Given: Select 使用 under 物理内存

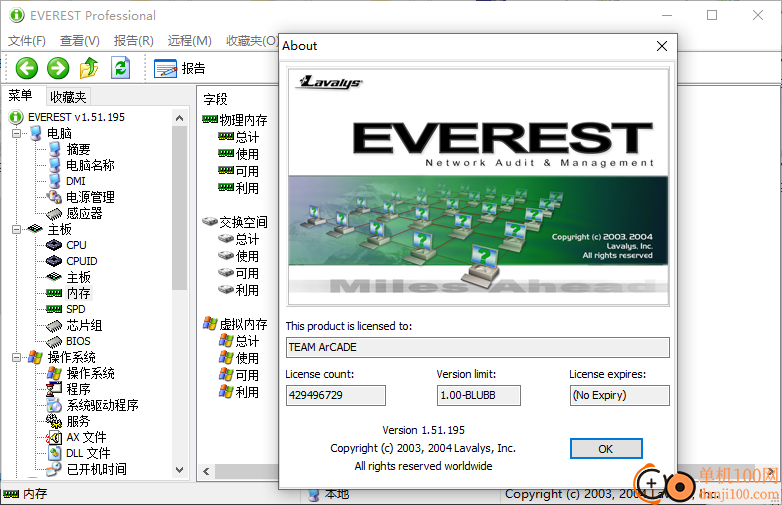Looking at the screenshot, I should 239,154.
